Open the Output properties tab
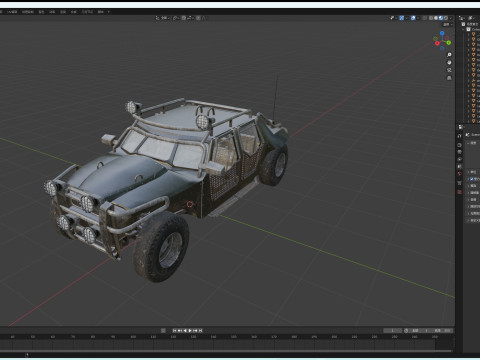The width and height of the screenshot is (480, 360). 459,152
